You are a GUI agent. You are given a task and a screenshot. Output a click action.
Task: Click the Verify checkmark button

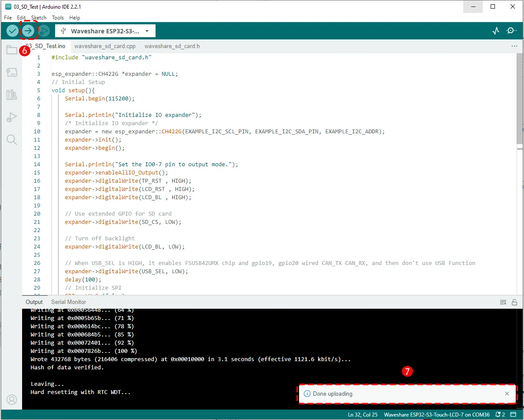pos(13,31)
